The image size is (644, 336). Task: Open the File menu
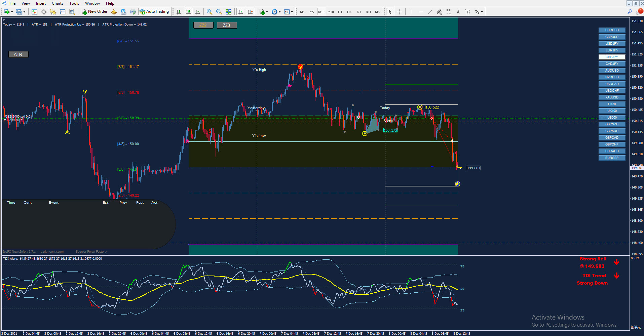point(12,3)
